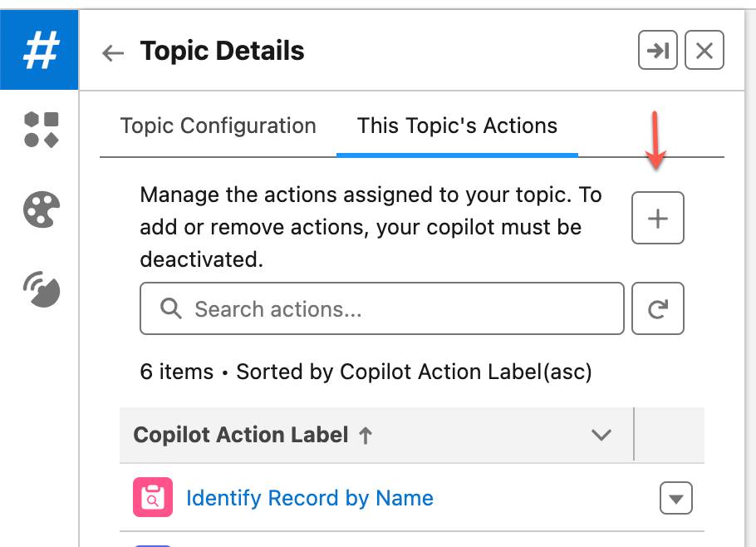Viewport: 756px width, 547px height.
Task: Select the This Topic's Actions tab
Action: pyautogui.click(x=456, y=126)
